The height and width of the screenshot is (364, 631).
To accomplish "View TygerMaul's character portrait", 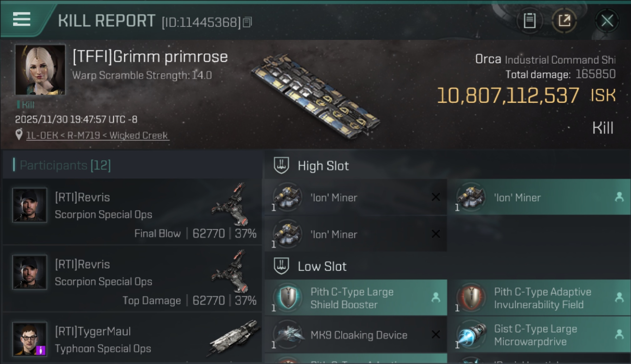I will tap(30, 339).
